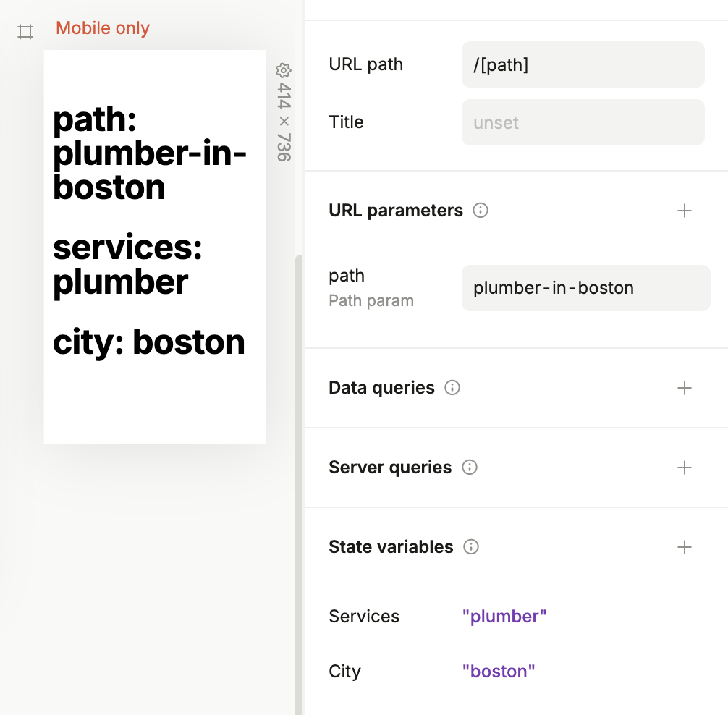
Task: Focus the Title field showing unset
Action: (x=583, y=122)
